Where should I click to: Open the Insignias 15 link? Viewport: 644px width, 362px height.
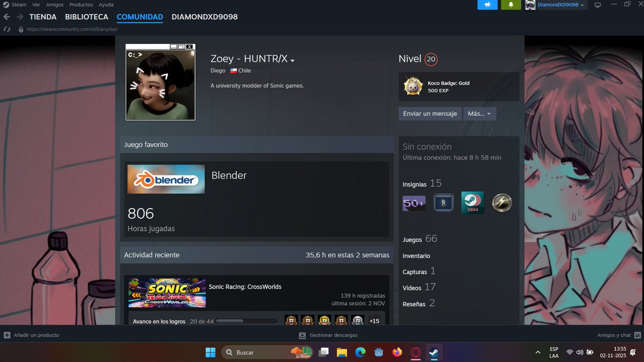(x=422, y=183)
